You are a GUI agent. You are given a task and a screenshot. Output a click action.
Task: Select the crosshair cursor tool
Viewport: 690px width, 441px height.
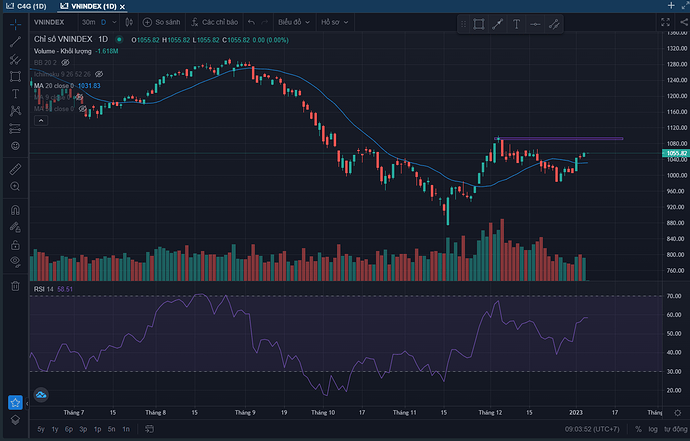point(15,22)
